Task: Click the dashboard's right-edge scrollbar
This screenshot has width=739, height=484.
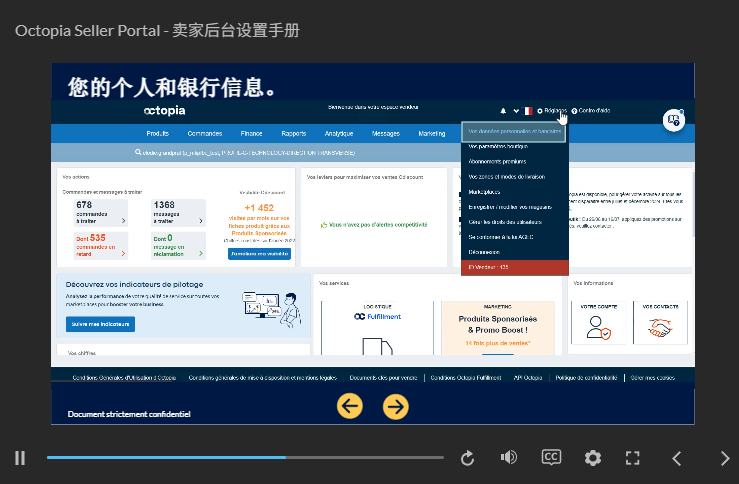Action: tap(693, 204)
